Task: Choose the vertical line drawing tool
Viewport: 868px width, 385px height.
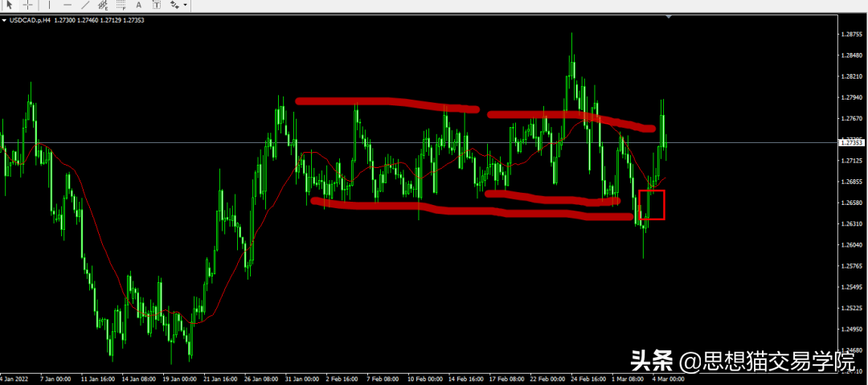Action: click(50, 5)
